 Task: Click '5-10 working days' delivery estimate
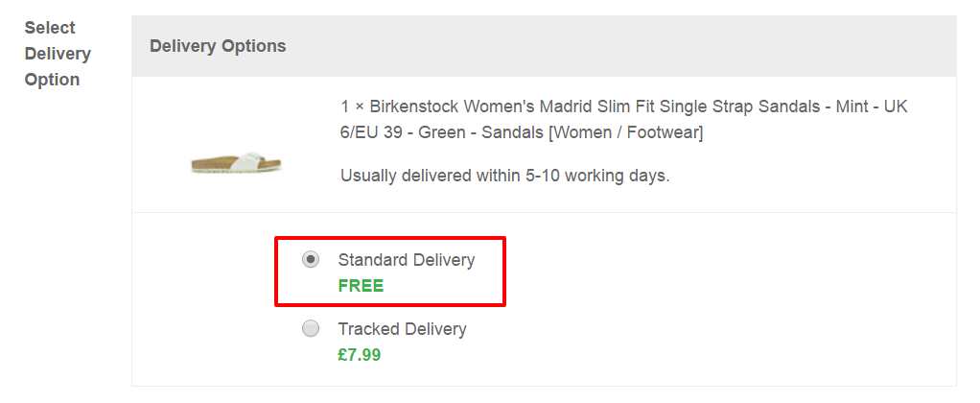click(596, 176)
